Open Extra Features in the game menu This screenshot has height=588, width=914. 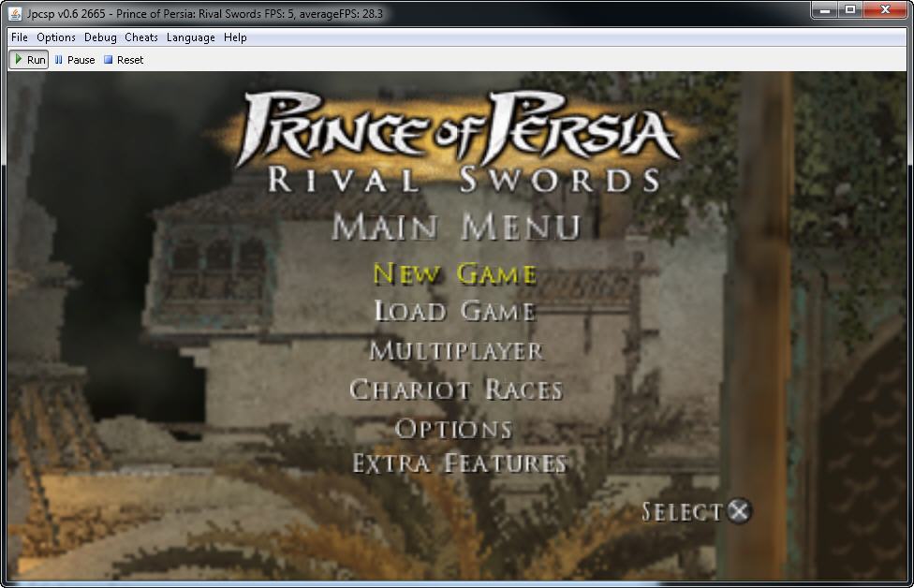(x=459, y=463)
